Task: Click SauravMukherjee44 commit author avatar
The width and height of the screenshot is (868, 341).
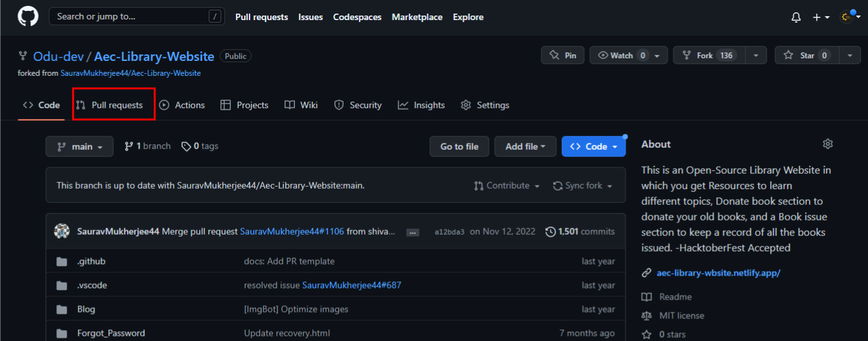Action: pos(62,231)
